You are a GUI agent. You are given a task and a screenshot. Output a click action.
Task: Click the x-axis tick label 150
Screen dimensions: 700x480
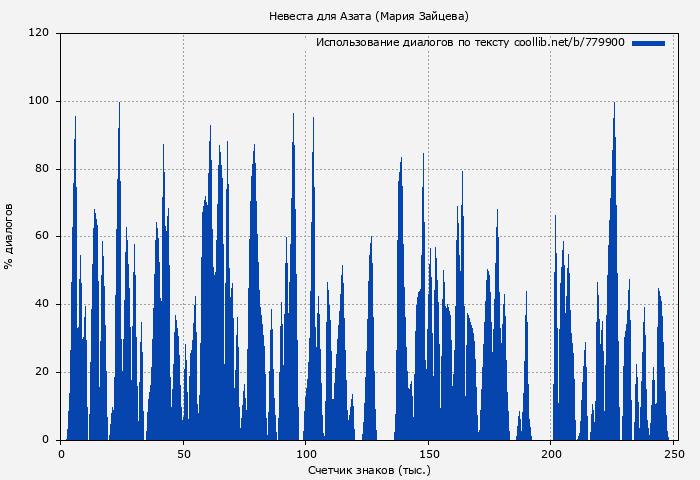click(428, 453)
